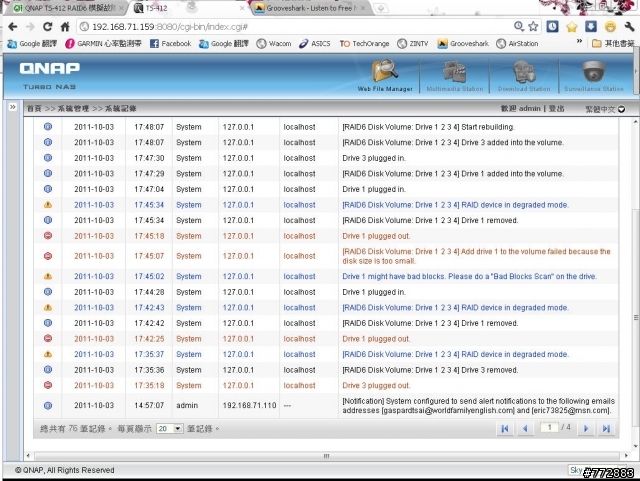Click the blue clock extension icon
This screenshot has width=640, height=481.
[x=552, y=27]
